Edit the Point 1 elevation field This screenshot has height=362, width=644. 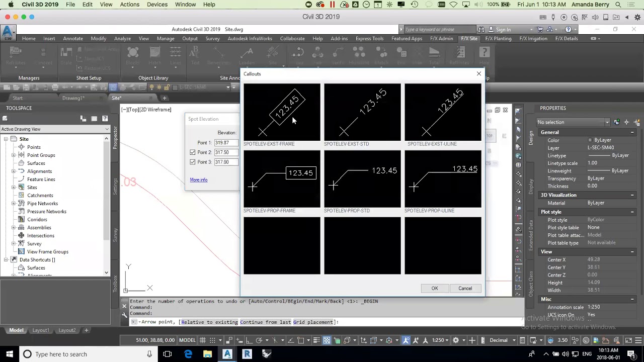click(226, 143)
